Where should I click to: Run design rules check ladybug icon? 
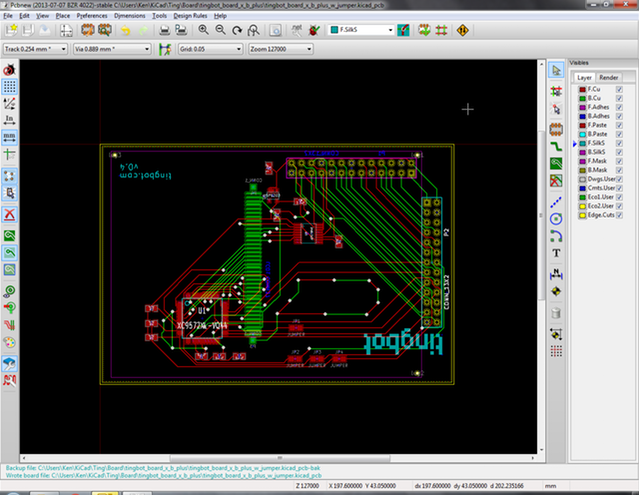point(314,30)
